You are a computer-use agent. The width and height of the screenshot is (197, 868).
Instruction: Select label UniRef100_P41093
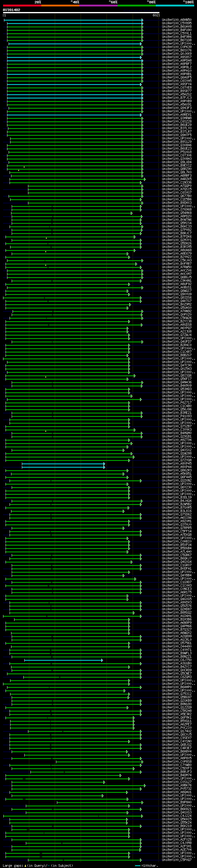pos(177,416)
